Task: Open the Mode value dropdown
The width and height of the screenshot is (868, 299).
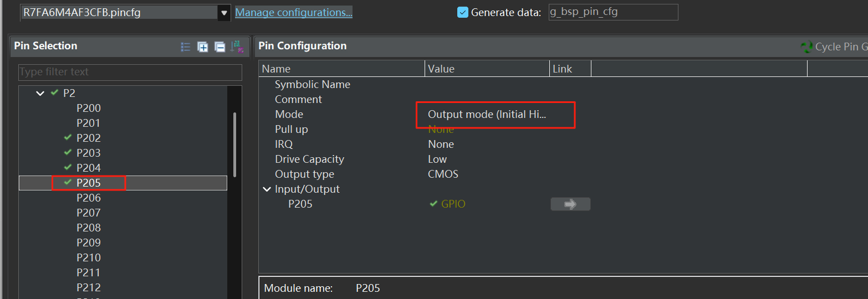Action: (x=487, y=115)
